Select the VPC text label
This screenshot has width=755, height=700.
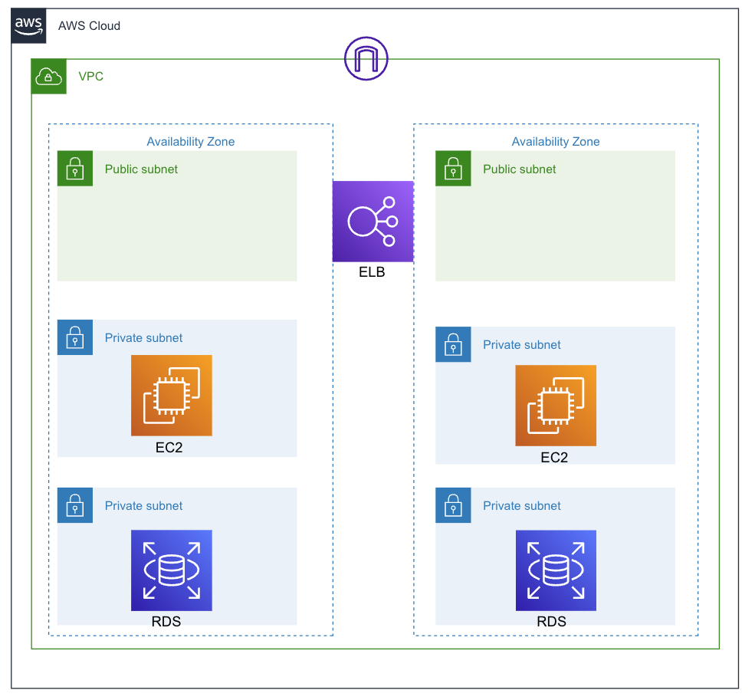(x=90, y=77)
